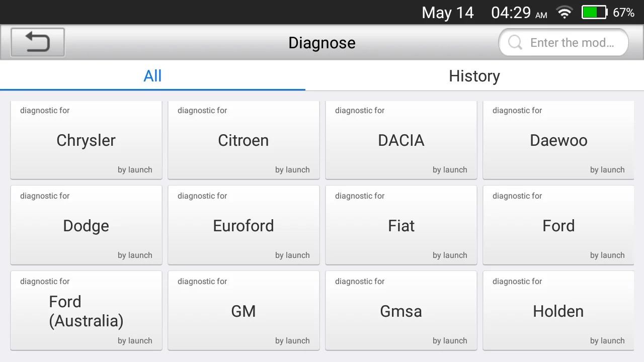Choose the Gmsa diagnostic card
The height and width of the screenshot is (362, 644).
(x=401, y=311)
